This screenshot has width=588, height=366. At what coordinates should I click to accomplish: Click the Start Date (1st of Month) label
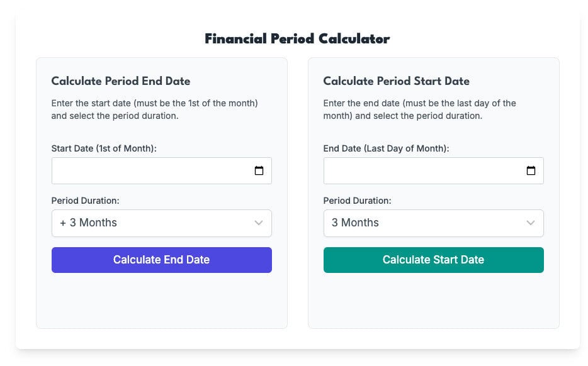pos(104,148)
